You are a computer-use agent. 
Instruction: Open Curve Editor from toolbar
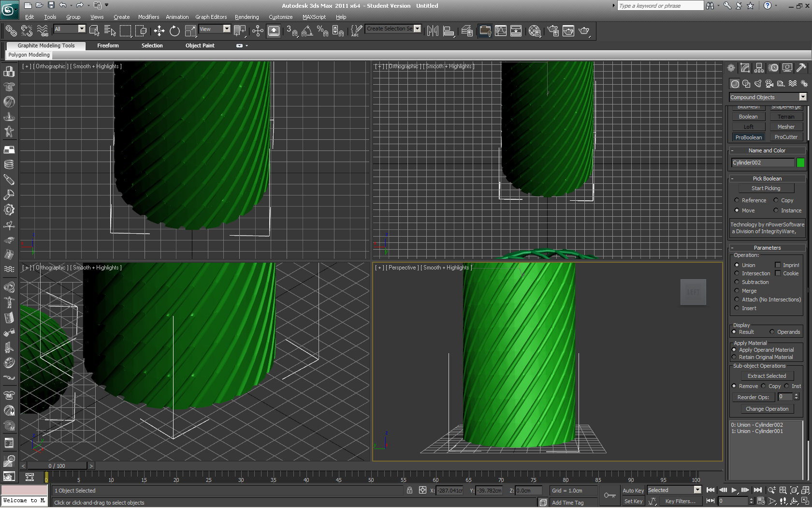point(501,31)
